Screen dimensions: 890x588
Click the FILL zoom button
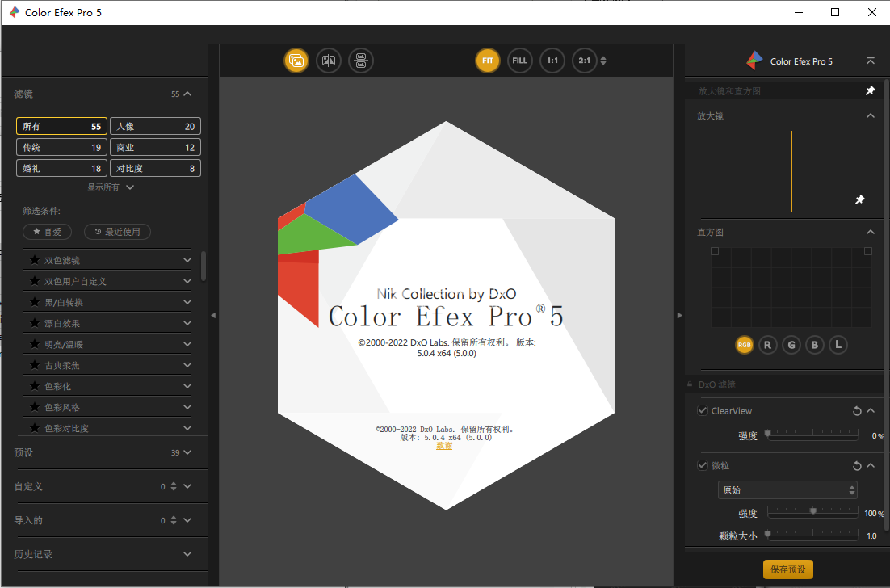point(520,61)
